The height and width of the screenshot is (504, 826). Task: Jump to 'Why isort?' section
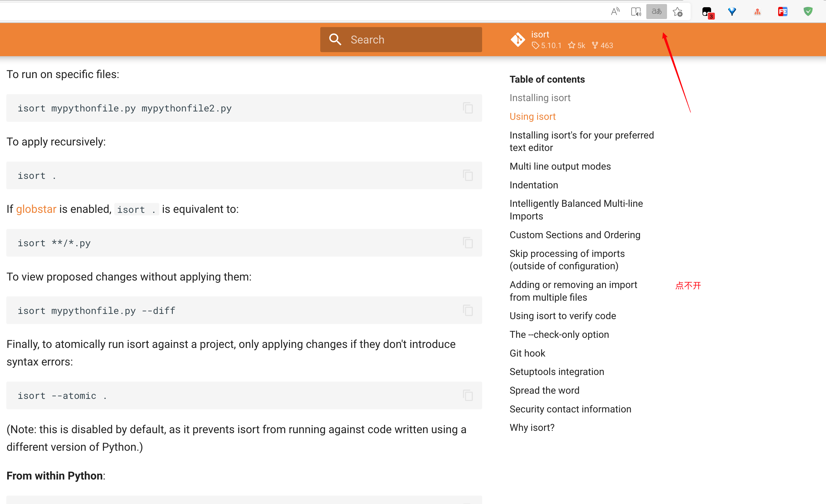(x=532, y=428)
